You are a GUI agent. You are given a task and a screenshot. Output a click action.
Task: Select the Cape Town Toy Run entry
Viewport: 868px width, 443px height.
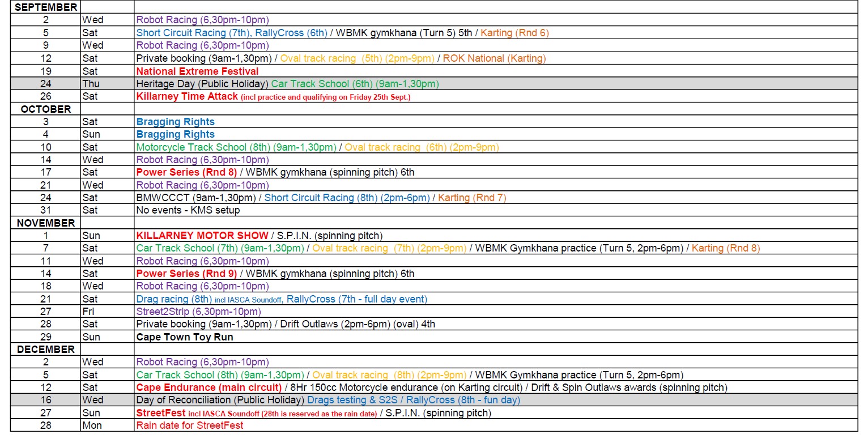[185, 337]
